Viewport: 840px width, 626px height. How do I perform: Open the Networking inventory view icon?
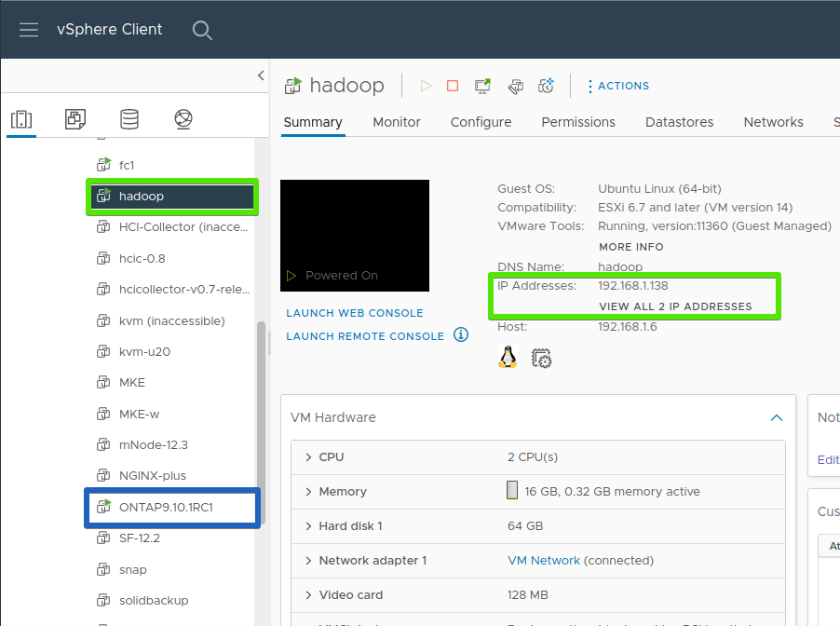pos(183,119)
